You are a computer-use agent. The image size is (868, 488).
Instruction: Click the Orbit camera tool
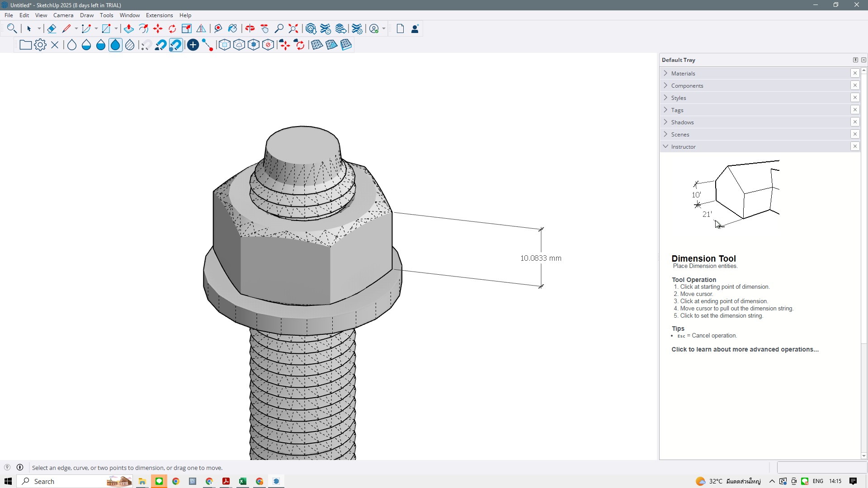250,29
